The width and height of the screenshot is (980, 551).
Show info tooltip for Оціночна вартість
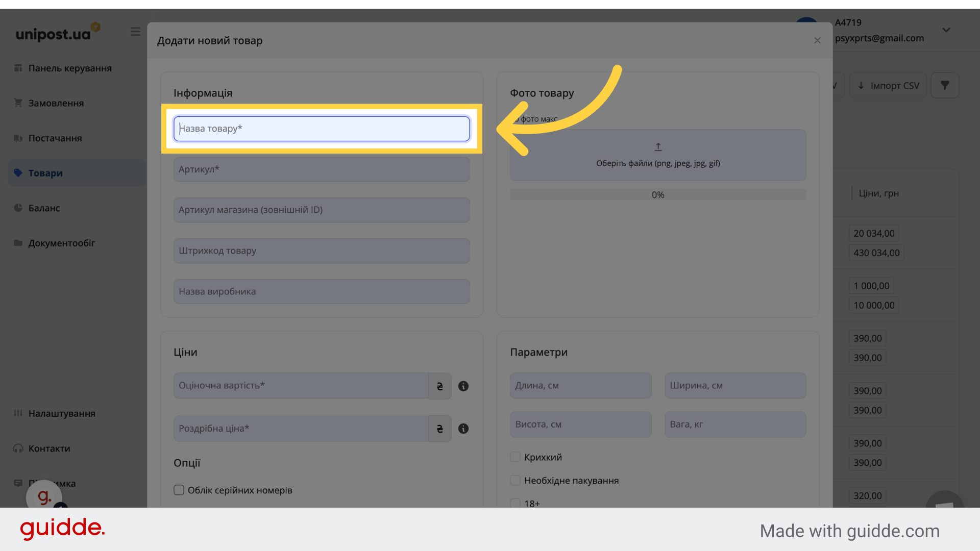[x=463, y=386]
